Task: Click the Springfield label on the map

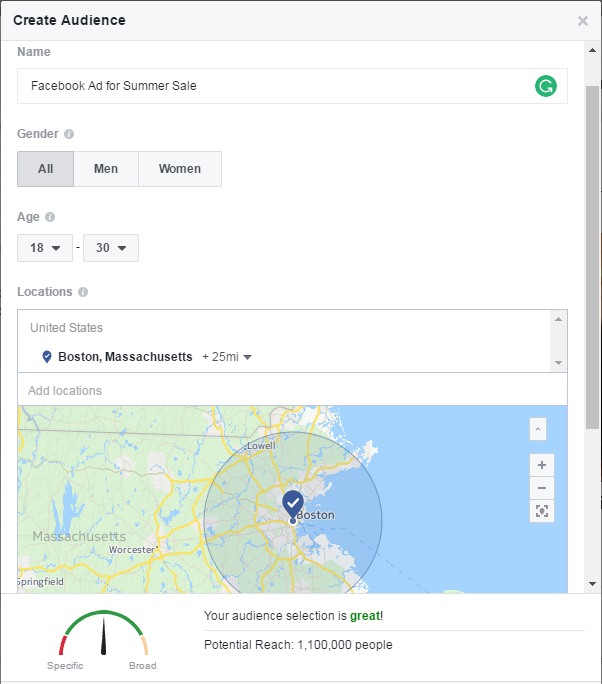Action: coord(41,582)
